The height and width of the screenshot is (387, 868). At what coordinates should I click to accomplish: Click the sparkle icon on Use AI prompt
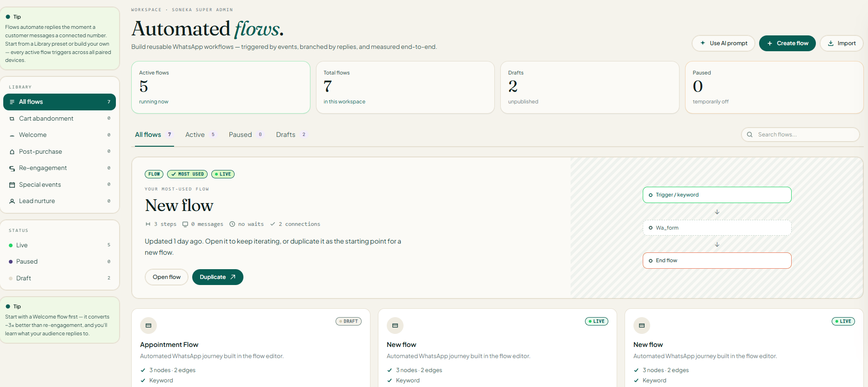tap(703, 43)
